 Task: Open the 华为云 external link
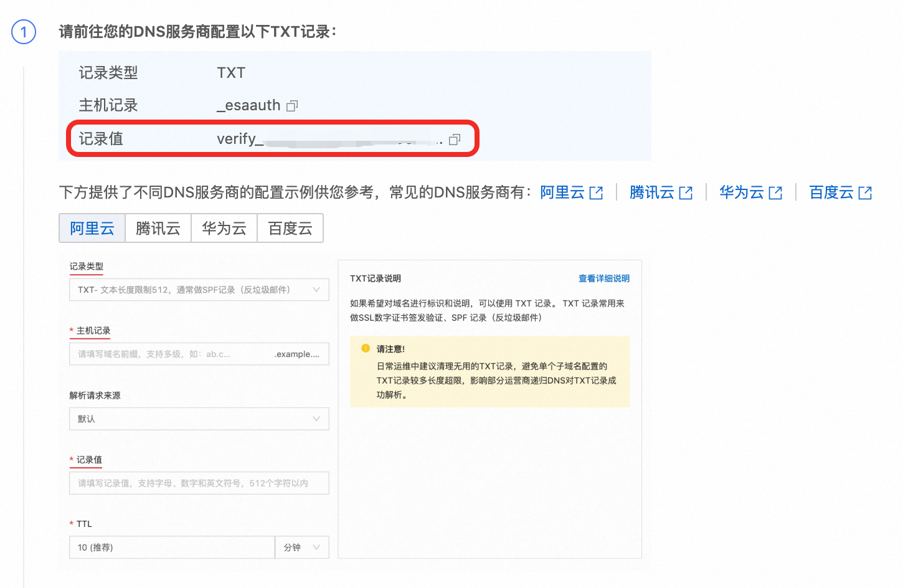750,192
